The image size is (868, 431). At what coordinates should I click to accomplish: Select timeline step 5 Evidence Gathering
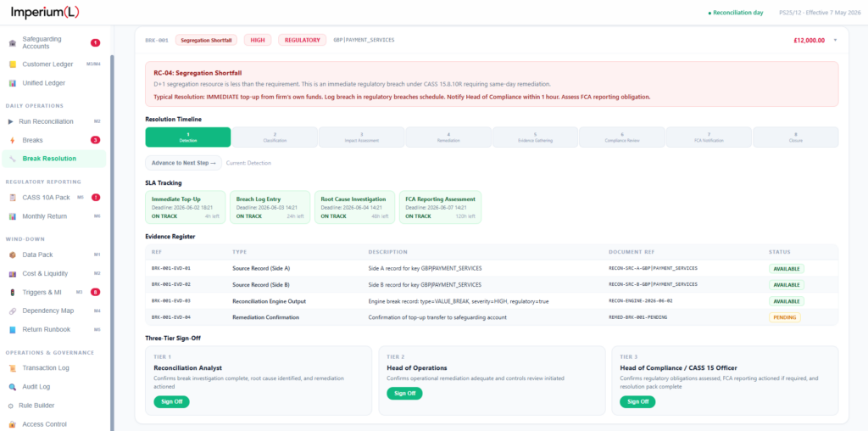tap(536, 137)
